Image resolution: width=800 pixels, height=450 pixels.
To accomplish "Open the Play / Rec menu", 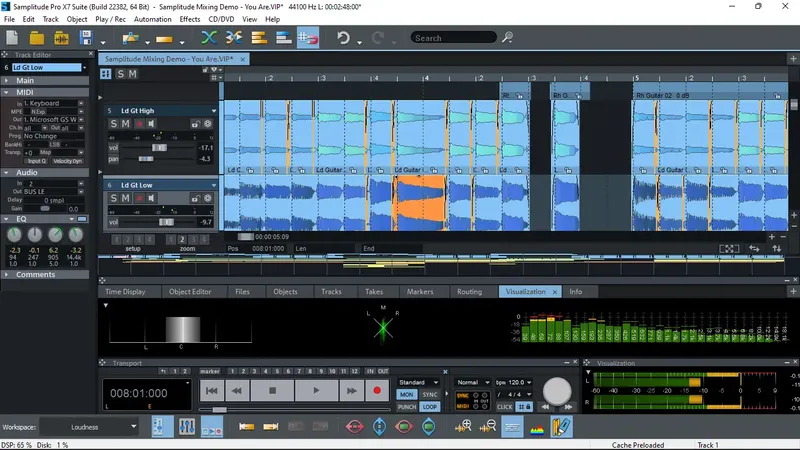I will pyautogui.click(x=110, y=19).
